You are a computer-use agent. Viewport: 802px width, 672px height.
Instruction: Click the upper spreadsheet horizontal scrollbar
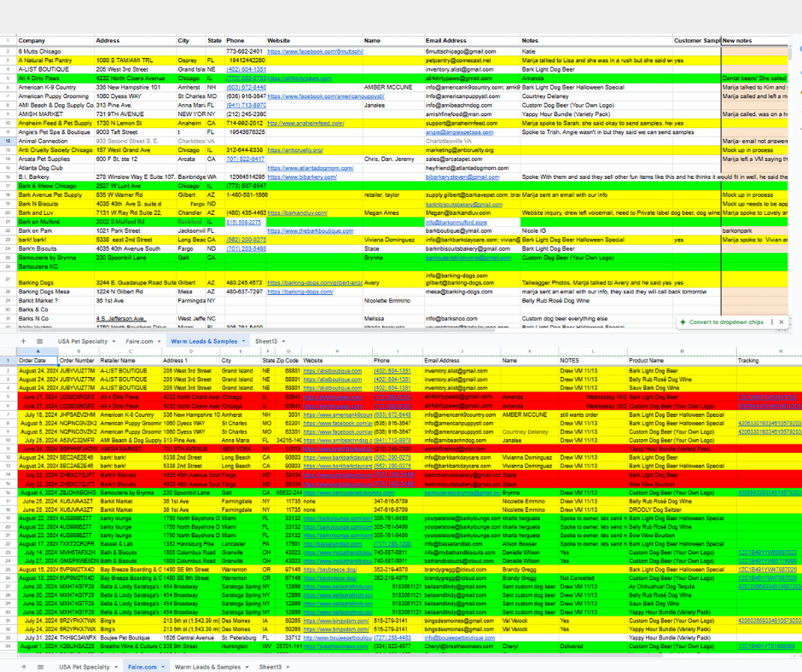pyautogui.click(x=256, y=330)
